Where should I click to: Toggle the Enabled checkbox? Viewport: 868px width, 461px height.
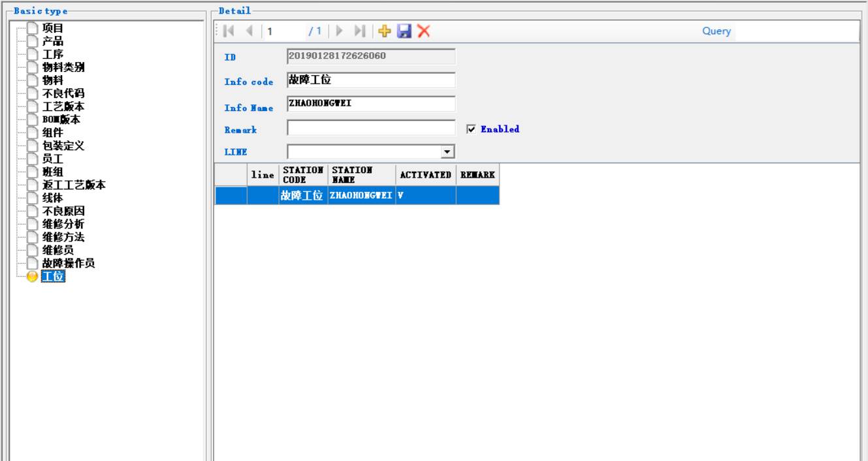tap(471, 129)
